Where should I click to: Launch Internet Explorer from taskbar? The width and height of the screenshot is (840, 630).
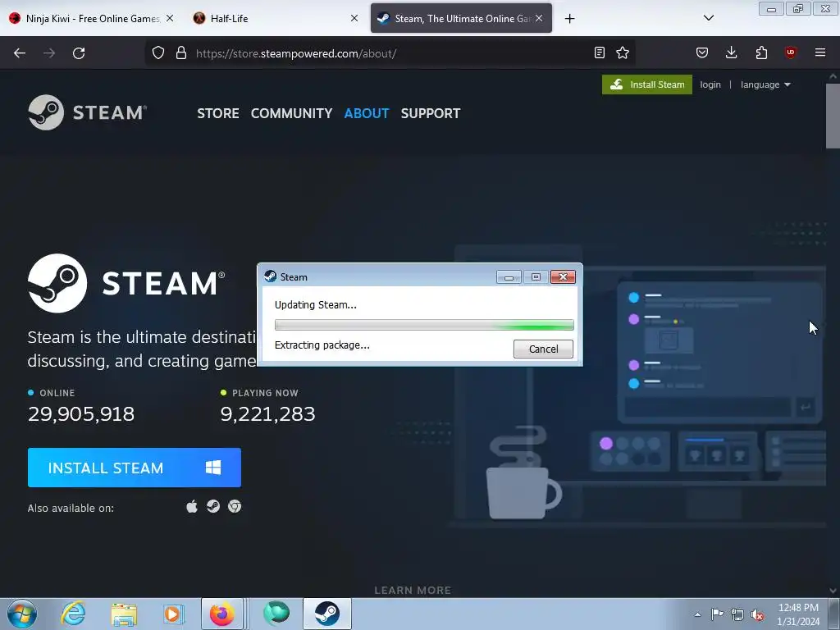pos(73,614)
